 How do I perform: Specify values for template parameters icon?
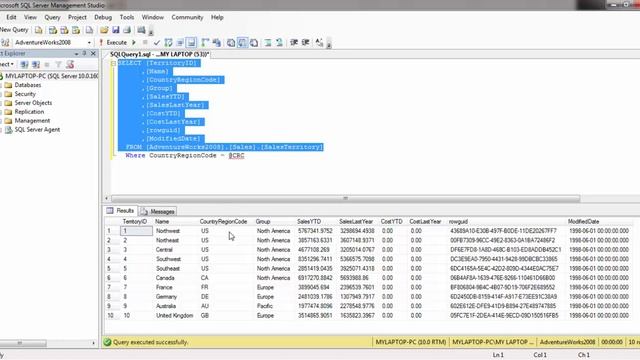point(319,42)
